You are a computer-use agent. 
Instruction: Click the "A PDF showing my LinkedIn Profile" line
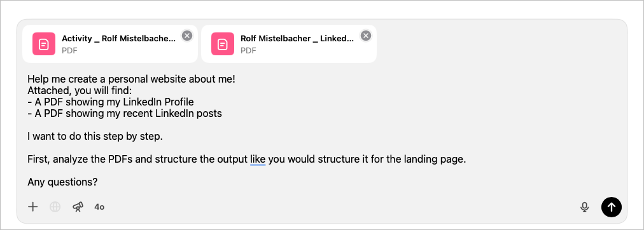(x=111, y=102)
